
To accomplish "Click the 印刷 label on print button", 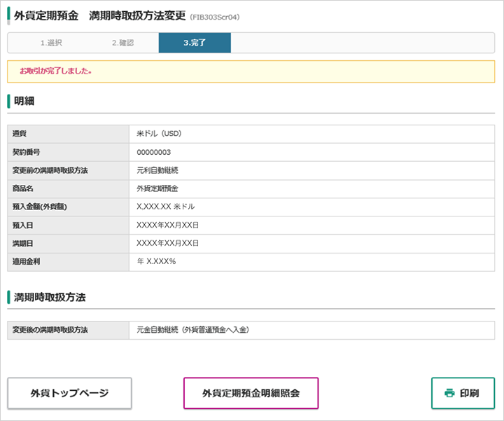I will point(469,393).
